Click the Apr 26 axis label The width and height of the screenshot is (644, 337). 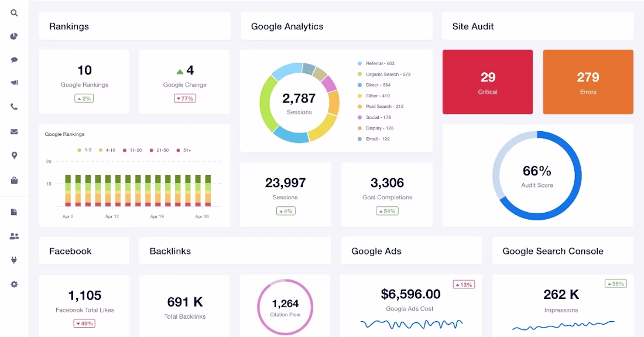pyautogui.click(x=202, y=217)
